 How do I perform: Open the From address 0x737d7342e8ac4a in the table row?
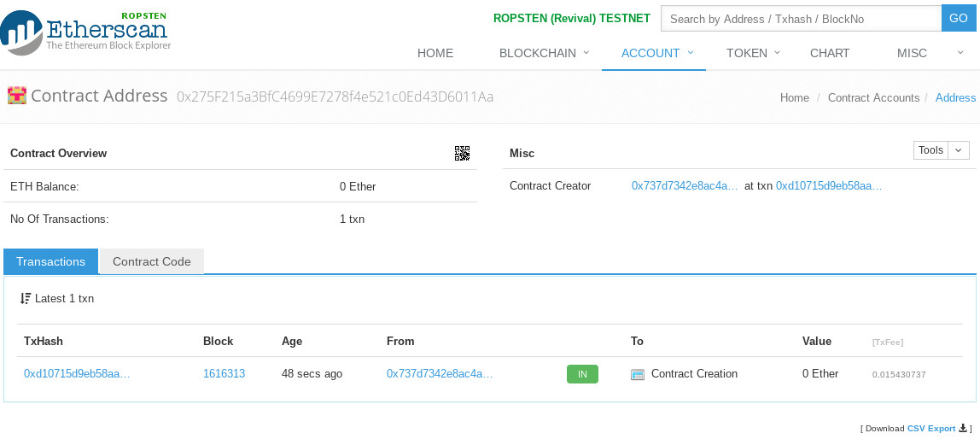pos(440,374)
